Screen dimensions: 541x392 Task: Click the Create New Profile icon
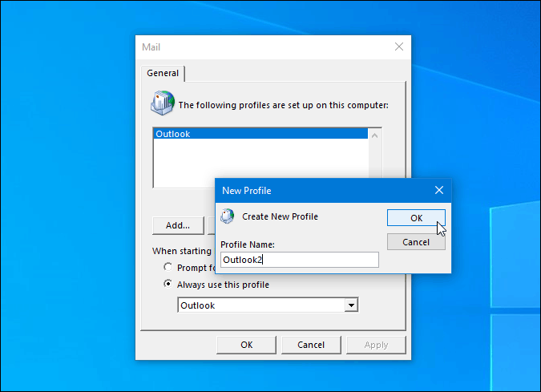click(x=228, y=216)
